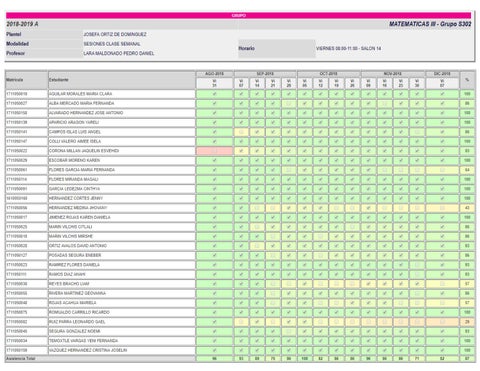Click the pink GRUPO header bar

(238, 15)
